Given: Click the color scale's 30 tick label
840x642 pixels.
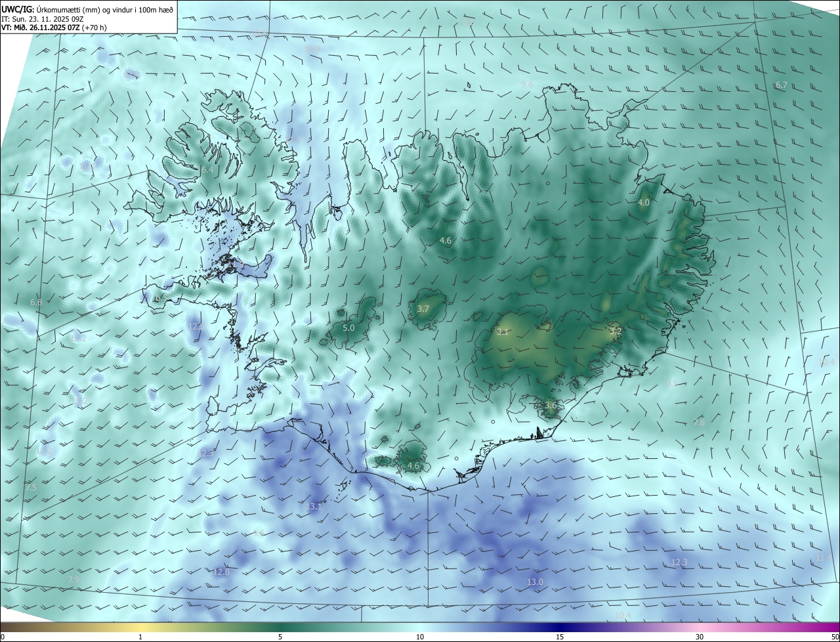Looking at the screenshot, I should pyautogui.click(x=700, y=637).
